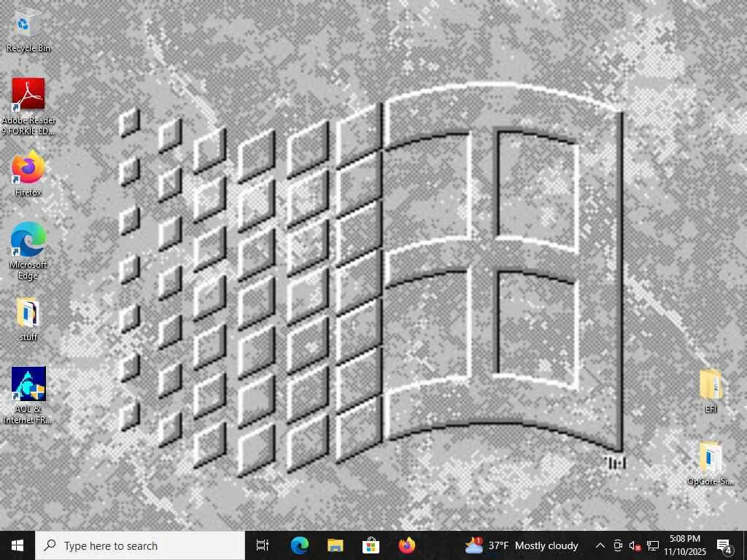Viewport: 747px width, 560px height.
Task: Open File Explorer from the taskbar
Action: (x=336, y=545)
